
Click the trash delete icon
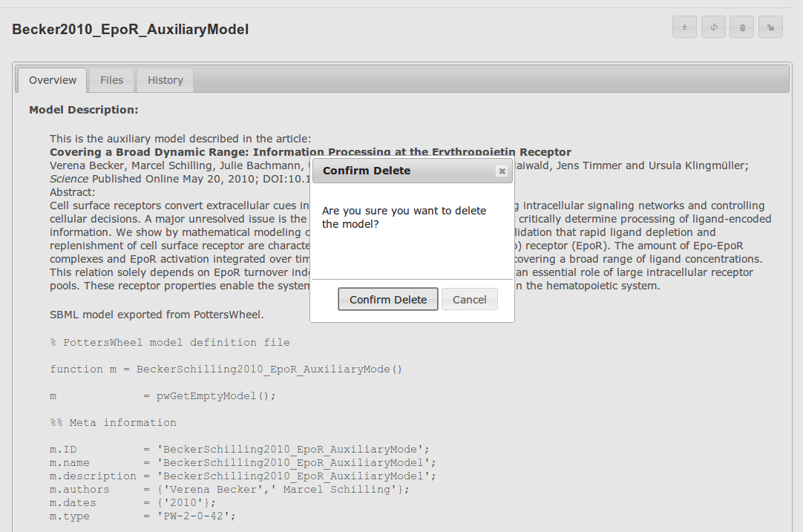tap(742, 27)
